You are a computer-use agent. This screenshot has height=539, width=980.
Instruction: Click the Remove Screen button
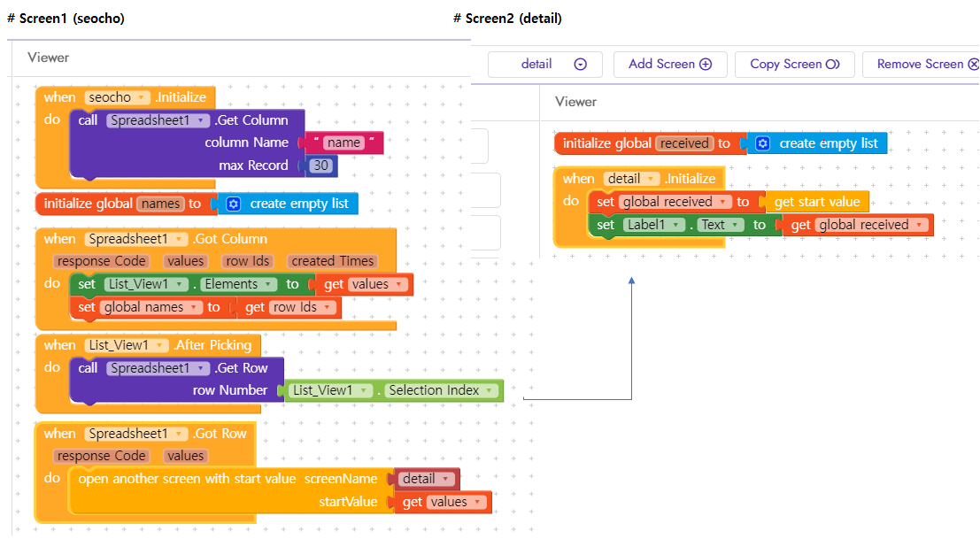click(923, 65)
